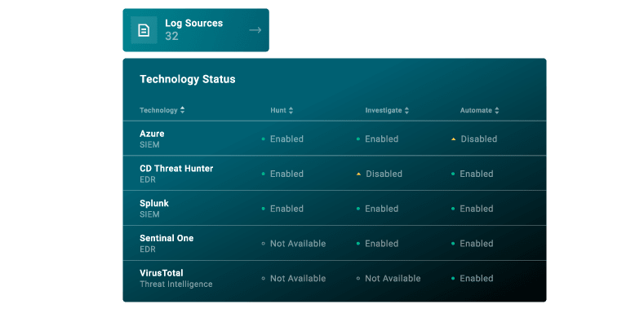Click the Log Sources count 32
This screenshot has height=313, width=644.
coord(171,36)
